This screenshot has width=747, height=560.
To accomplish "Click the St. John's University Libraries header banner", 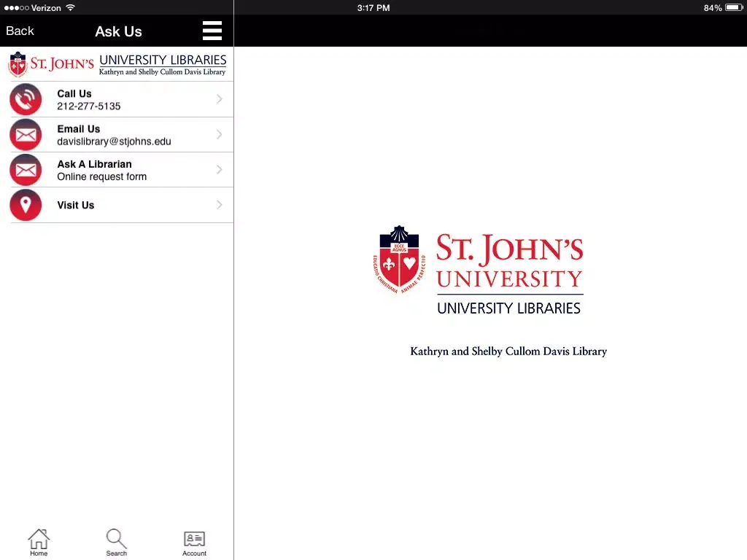I will coord(117,65).
